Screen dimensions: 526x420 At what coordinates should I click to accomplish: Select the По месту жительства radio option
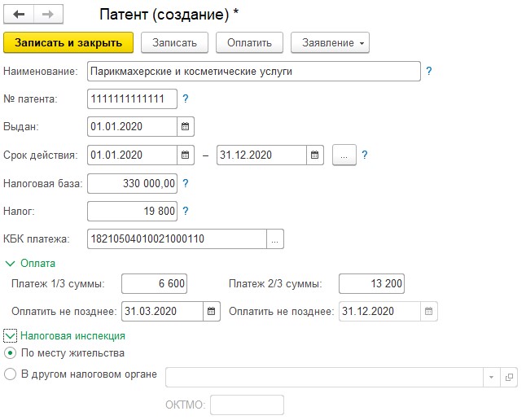click(x=10, y=353)
